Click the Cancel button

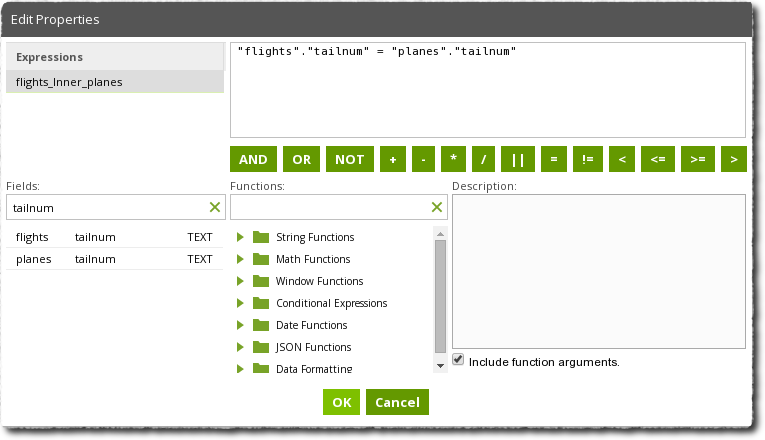pos(397,402)
